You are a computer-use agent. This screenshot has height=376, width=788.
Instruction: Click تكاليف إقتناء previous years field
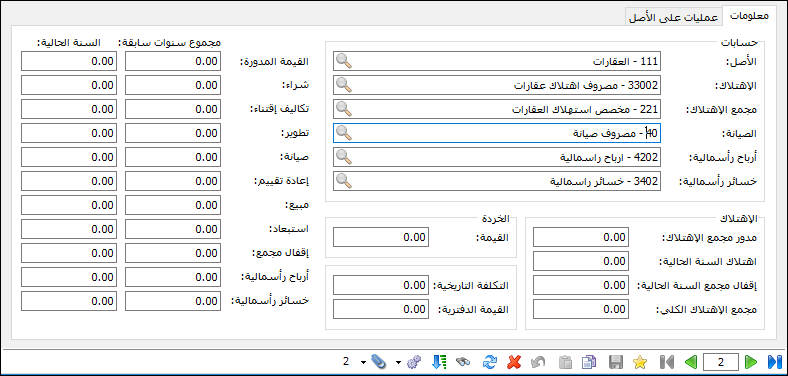coord(172,109)
